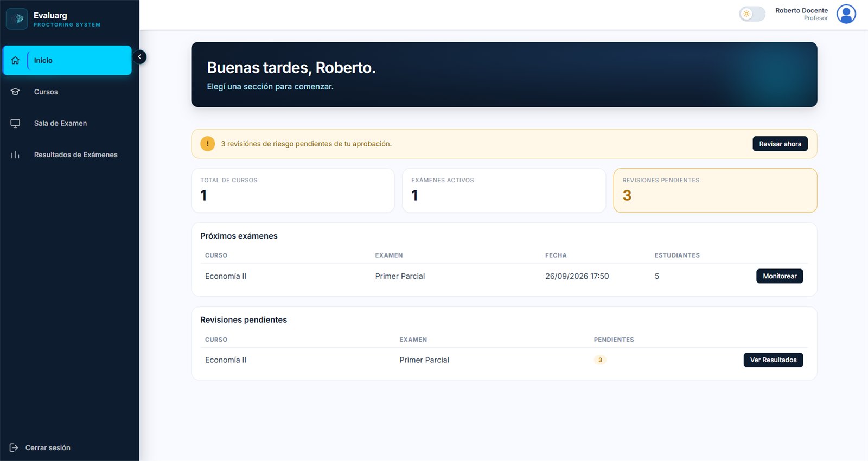Click Economía II in Próximos exámenes table
The width and height of the screenshot is (868, 461).
pyautogui.click(x=226, y=276)
